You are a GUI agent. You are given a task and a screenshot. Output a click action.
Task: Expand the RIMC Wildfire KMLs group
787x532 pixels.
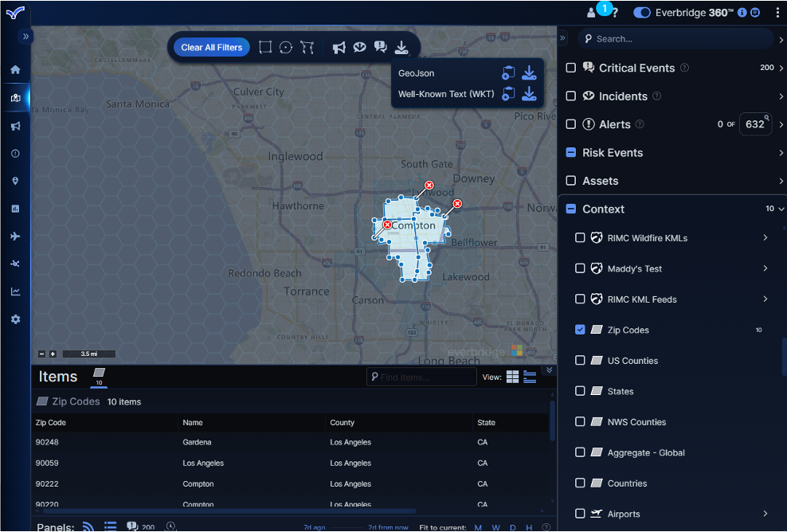click(765, 238)
